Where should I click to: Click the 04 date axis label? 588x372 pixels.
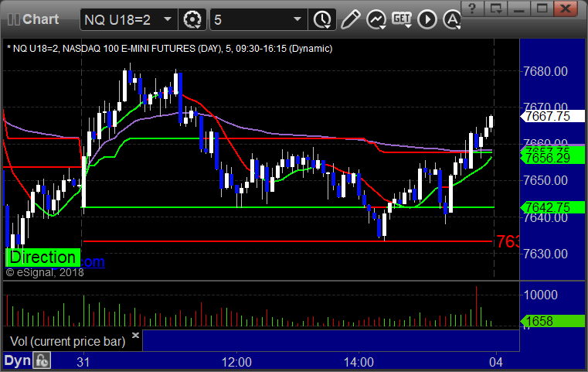click(496, 362)
